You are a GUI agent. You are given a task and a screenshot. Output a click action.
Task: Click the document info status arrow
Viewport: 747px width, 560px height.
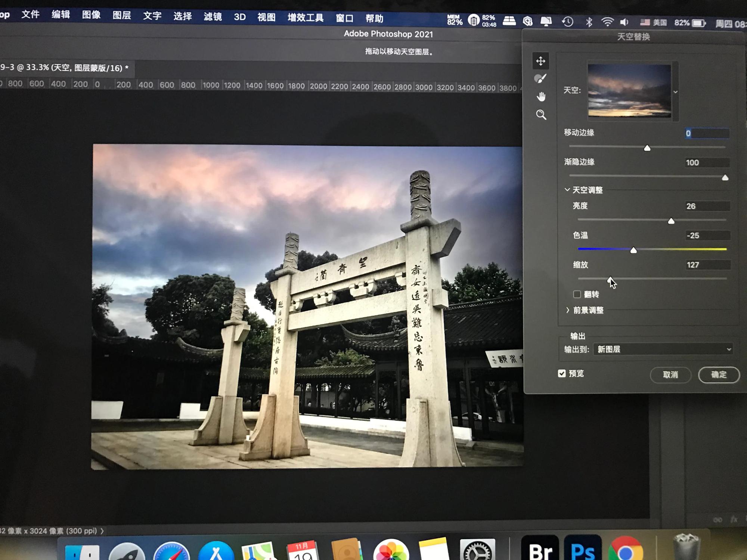102,531
